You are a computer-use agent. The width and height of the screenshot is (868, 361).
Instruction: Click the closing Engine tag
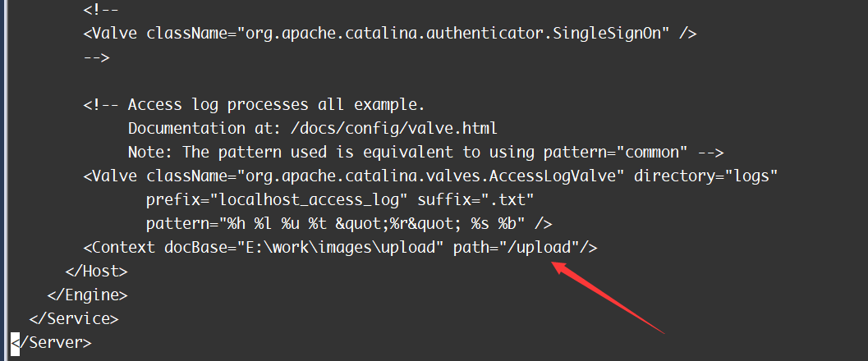[x=87, y=295]
